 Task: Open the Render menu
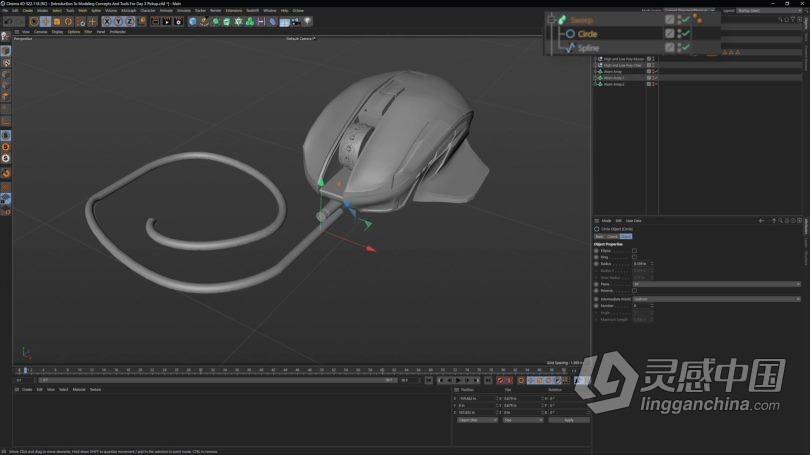point(215,10)
